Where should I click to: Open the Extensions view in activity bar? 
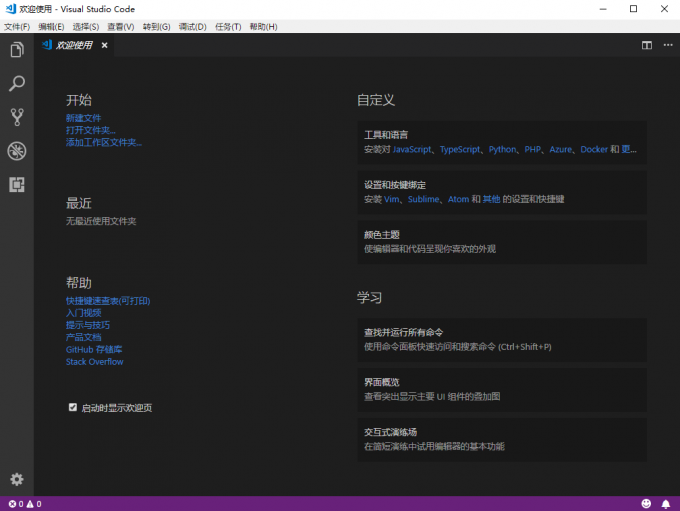tap(17, 185)
